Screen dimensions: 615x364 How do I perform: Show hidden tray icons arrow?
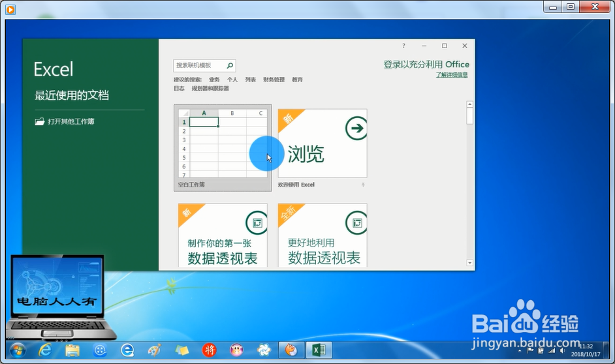[520, 351]
